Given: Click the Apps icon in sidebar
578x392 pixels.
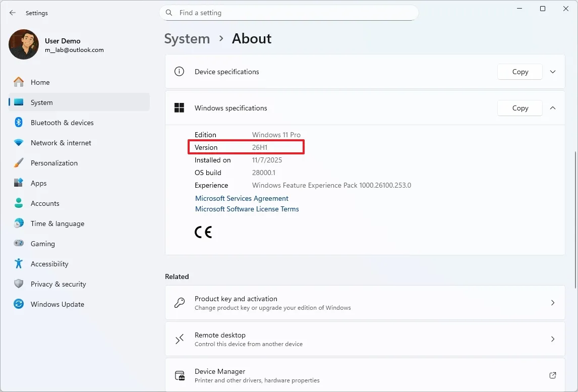Looking at the screenshot, I should 19,183.
